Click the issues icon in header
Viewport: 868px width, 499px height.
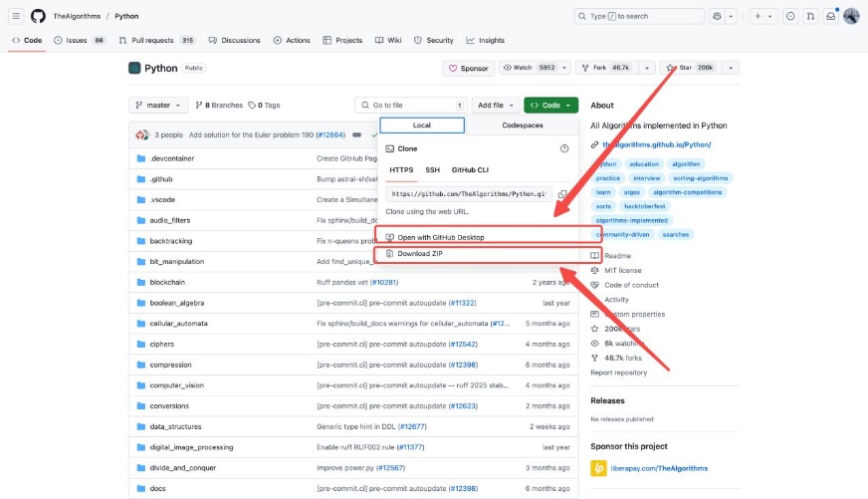pyautogui.click(x=790, y=16)
